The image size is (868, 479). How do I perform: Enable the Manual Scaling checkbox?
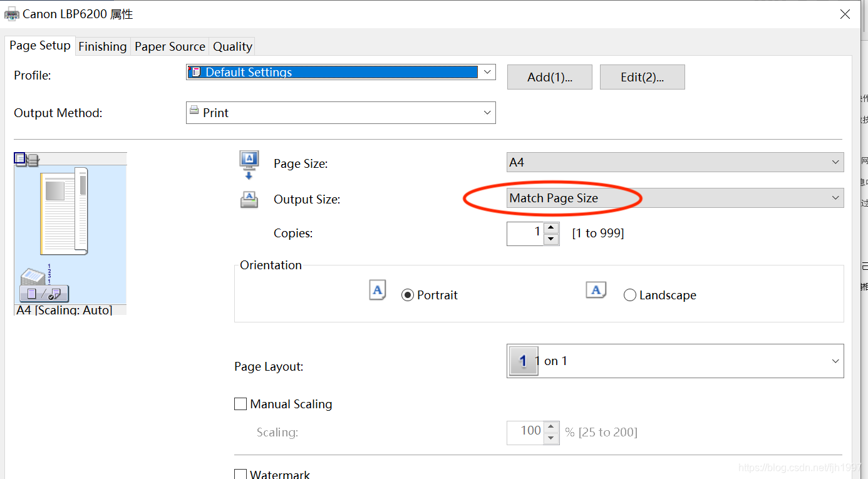click(240, 404)
